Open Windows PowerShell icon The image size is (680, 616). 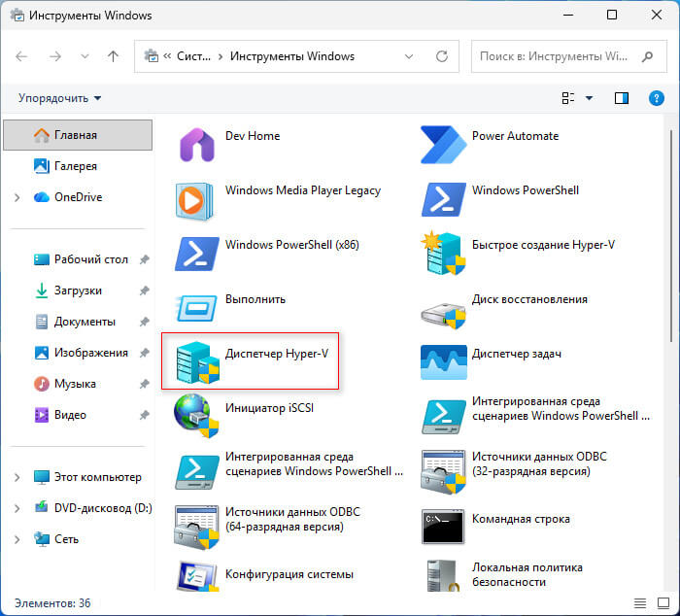click(x=443, y=199)
